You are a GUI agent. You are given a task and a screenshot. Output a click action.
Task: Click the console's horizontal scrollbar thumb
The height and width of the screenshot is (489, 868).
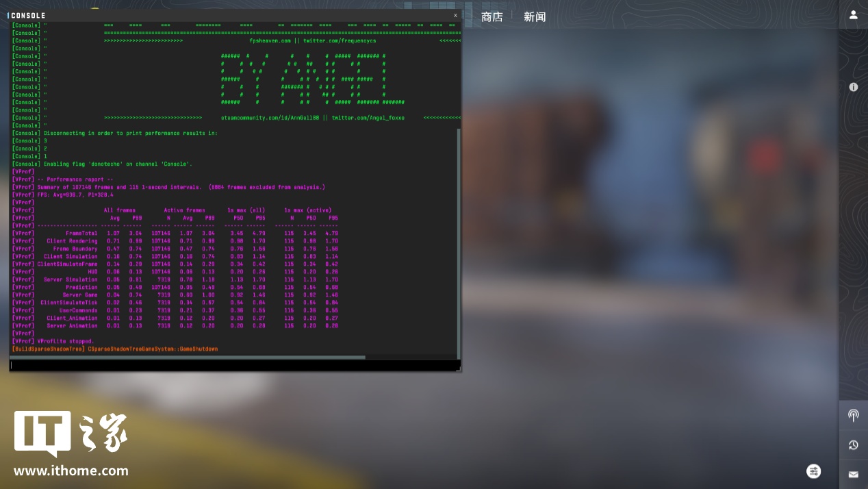tap(188, 357)
